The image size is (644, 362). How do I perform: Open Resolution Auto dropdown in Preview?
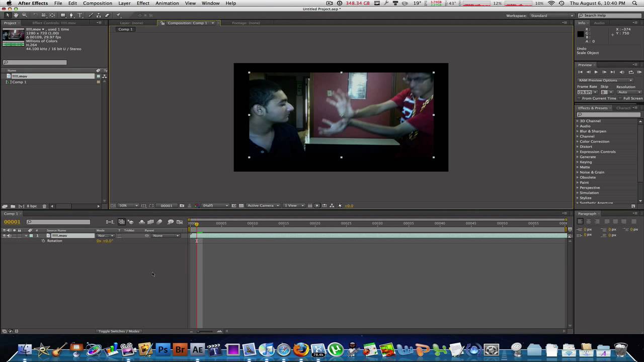point(629,92)
